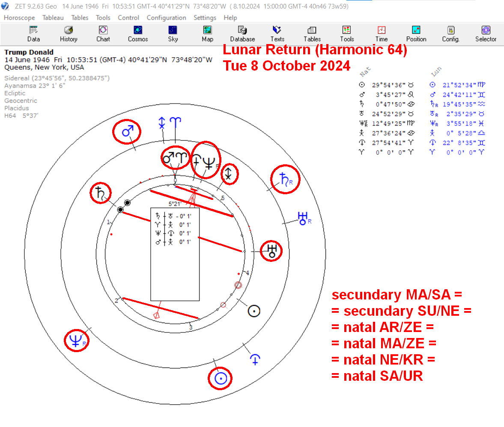Click the blue Mars glyph on outer ring

point(127,131)
